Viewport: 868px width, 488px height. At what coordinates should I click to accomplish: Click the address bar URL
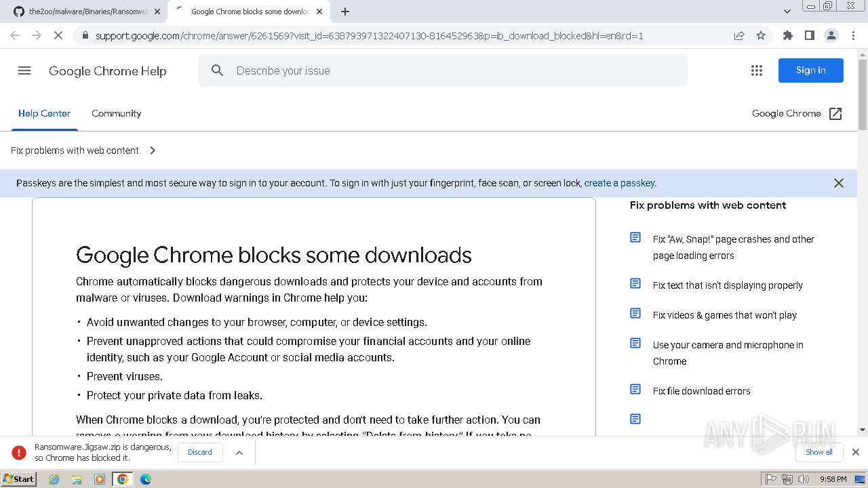click(x=370, y=35)
